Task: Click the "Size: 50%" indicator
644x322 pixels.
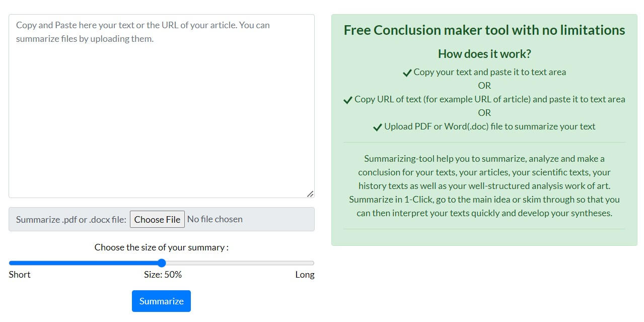Action: 163,275
